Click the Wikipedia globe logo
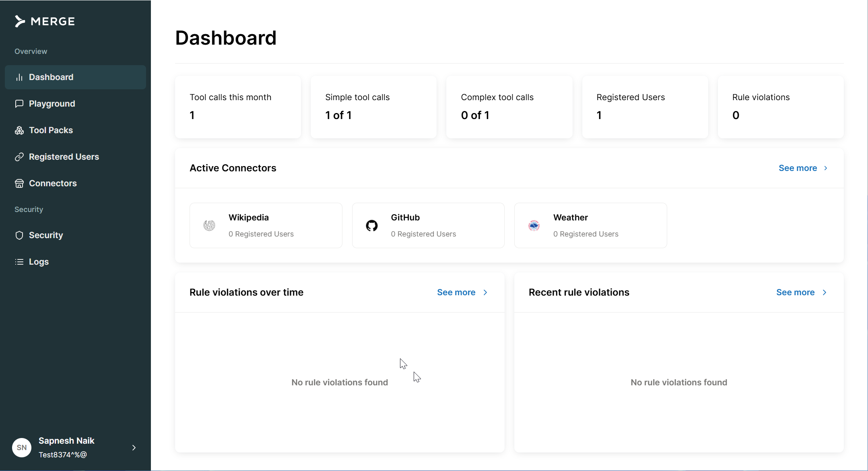The height and width of the screenshot is (471, 868). tap(209, 226)
